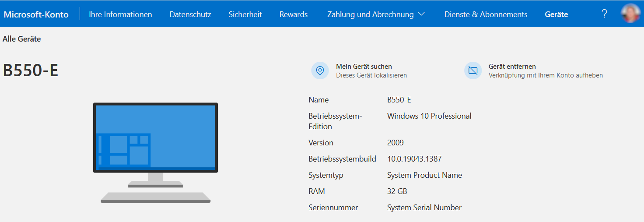Click the Betriebssystembuild label
Image resolution: width=644 pixels, height=222 pixels.
coord(342,159)
